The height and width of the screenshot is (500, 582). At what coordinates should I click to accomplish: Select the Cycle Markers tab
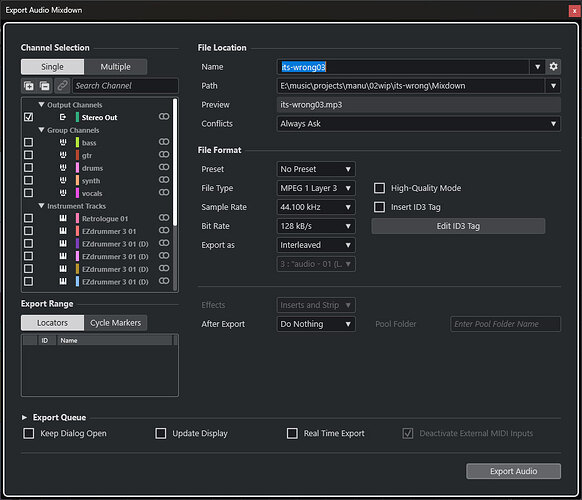pos(115,323)
